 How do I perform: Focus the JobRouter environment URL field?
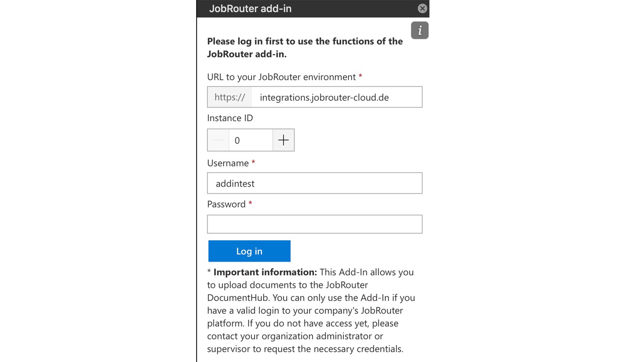tap(337, 98)
